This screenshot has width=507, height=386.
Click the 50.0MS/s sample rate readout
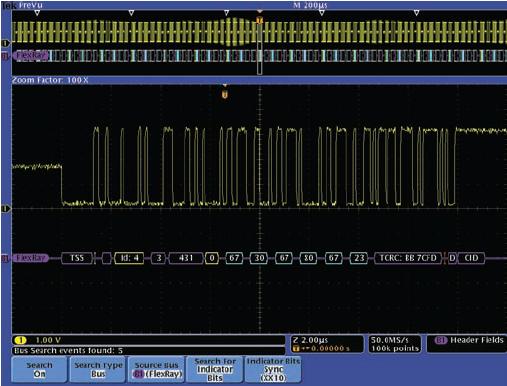coord(390,340)
